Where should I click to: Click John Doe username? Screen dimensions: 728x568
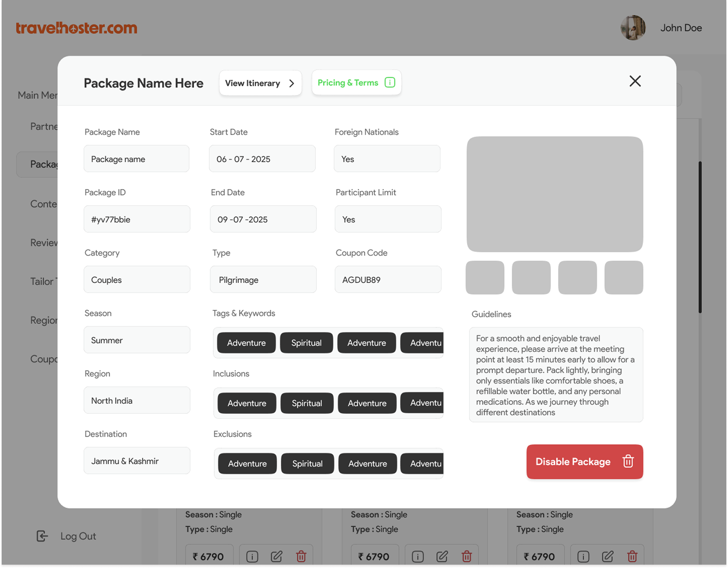[x=681, y=28]
